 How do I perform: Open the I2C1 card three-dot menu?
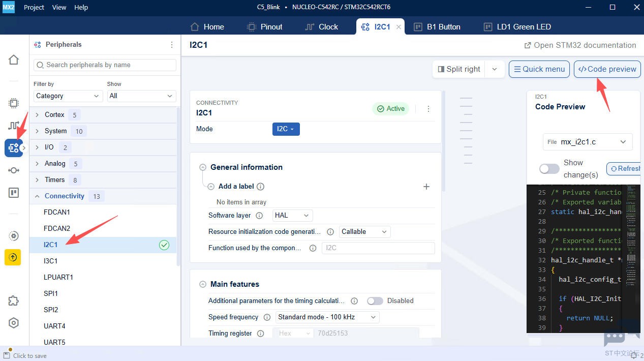tap(428, 109)
